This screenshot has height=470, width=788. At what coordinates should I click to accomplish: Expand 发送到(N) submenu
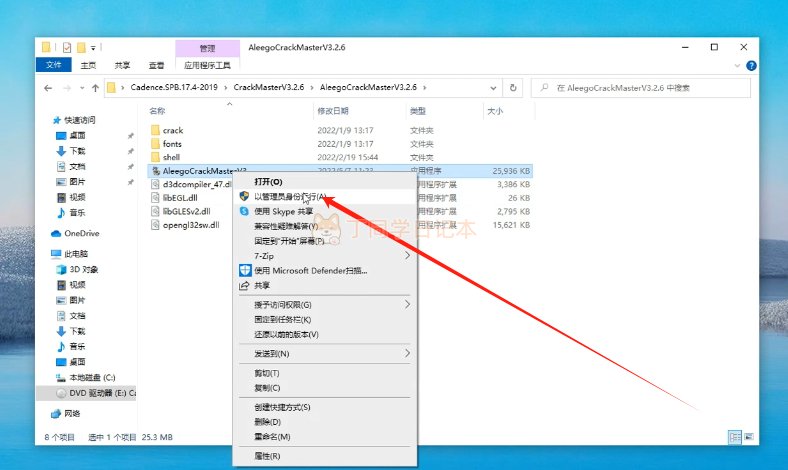[325, 354]
